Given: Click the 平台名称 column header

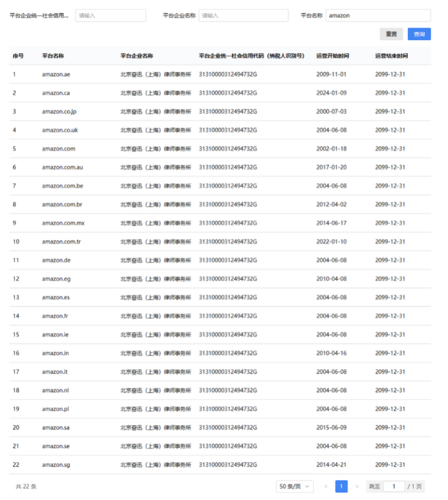Looking at the screenshot, I should [53, 56].
